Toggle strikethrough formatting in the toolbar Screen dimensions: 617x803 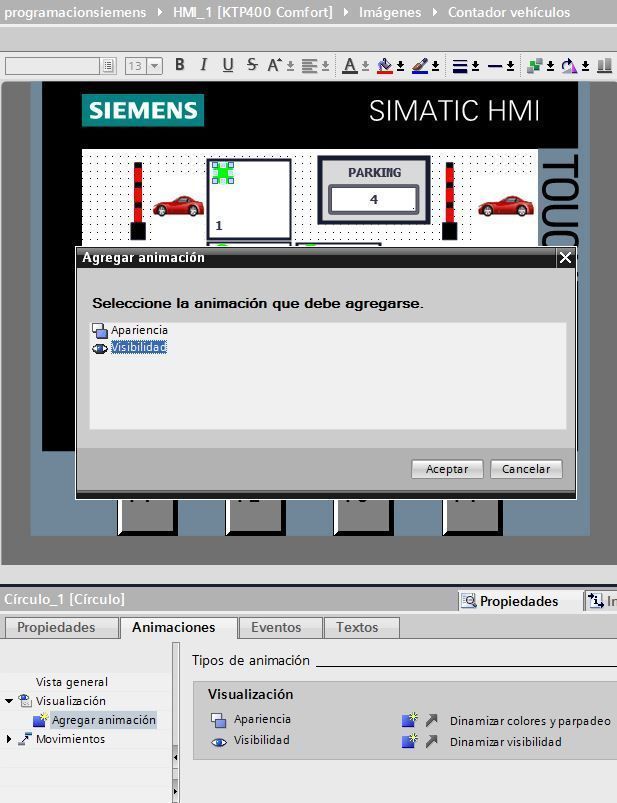pos(252,65)
